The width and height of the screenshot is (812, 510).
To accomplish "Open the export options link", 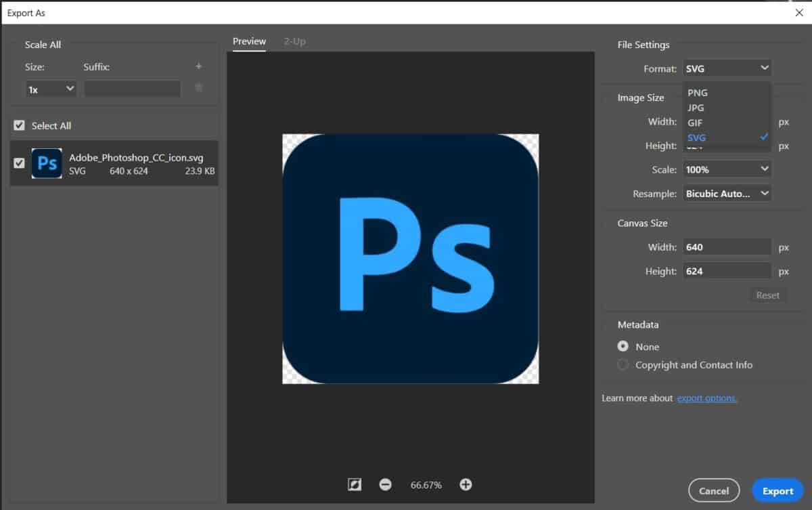I will [707, 398].
